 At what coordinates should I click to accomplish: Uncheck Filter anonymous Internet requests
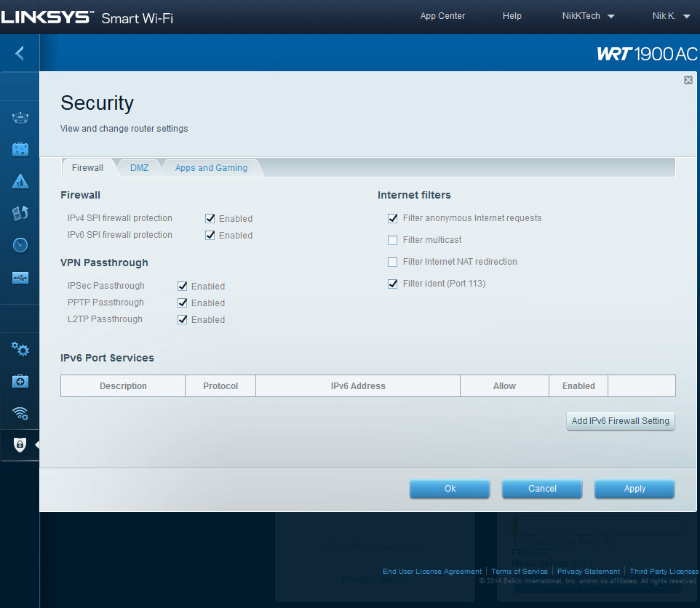pos(392,218)
